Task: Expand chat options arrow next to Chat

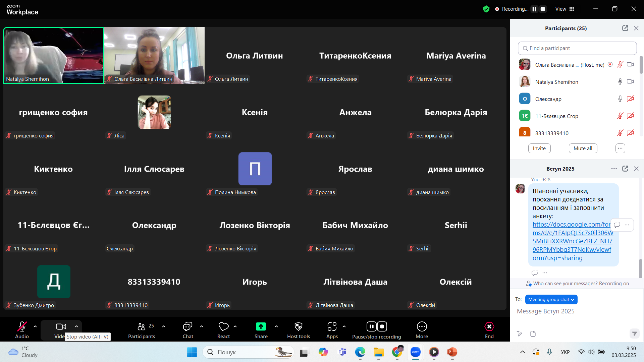Action: click(x=202, y=326)
